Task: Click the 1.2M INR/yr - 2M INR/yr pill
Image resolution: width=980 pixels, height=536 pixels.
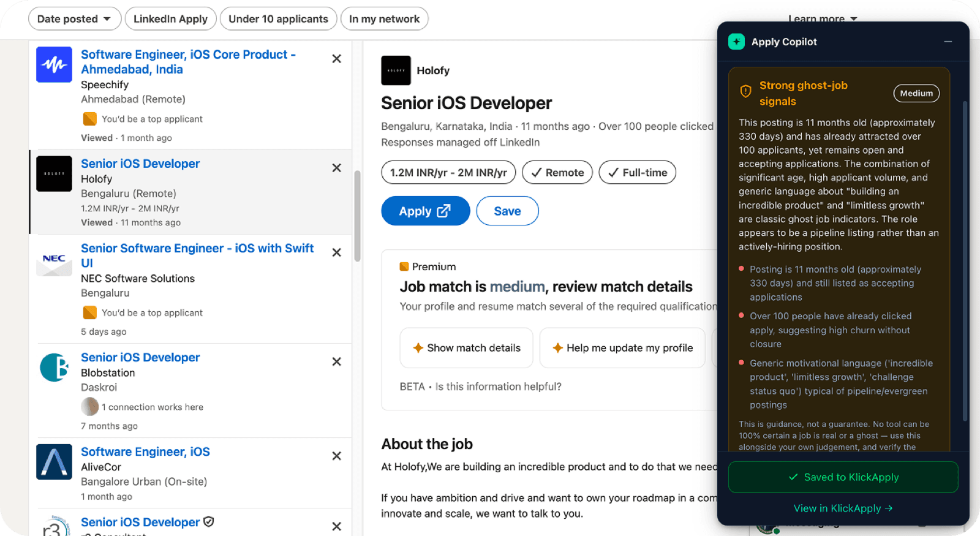Action: pyautogui.click(x=448, y=172)
